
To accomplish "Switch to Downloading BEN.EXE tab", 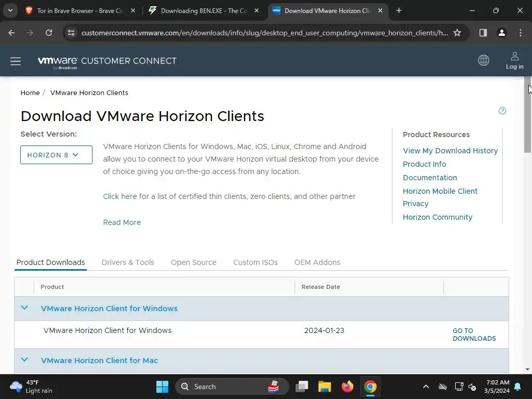I will pyautogui.click(x=204, y=11).
